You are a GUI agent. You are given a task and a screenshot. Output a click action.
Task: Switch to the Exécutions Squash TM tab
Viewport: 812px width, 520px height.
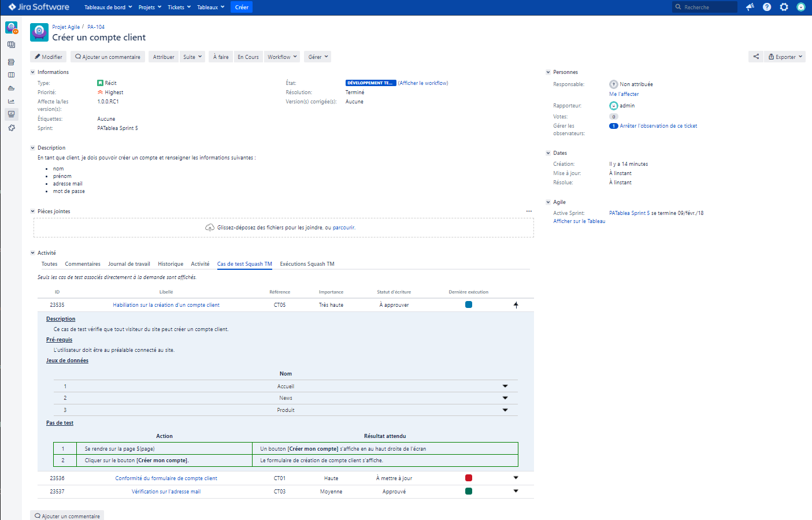click(x=307, y=264)
